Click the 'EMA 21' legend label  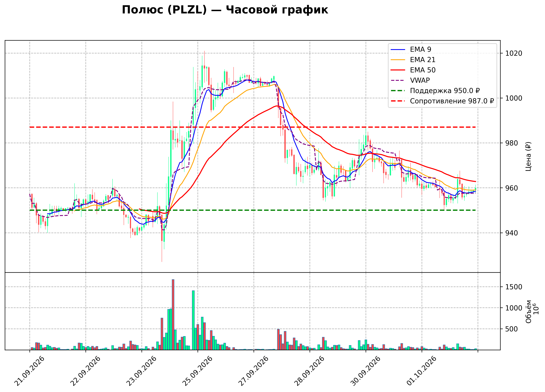(x=423, y=60)
